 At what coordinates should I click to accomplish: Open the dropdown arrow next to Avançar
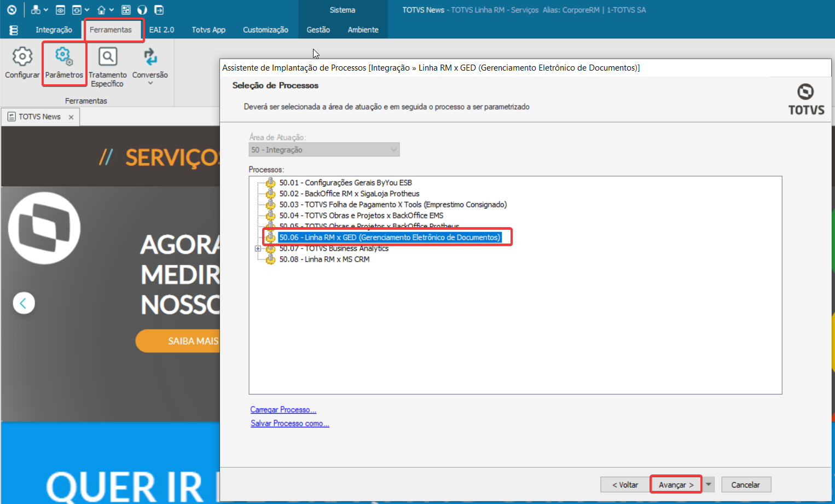tap(709, 485)
